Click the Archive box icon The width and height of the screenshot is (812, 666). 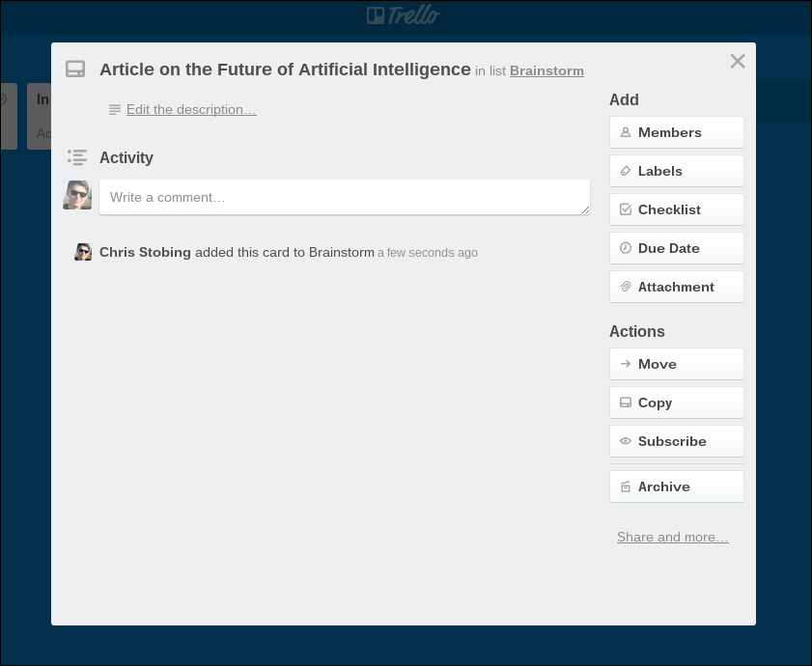pos(627,486)
